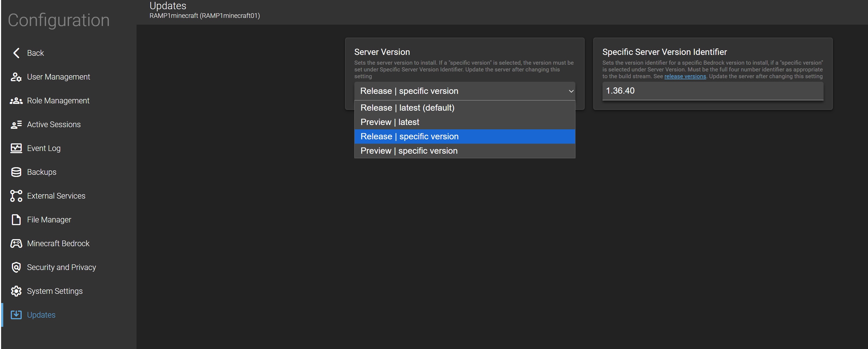
Task: Select the Updates menu entry
Action: [x=69, y=315]
